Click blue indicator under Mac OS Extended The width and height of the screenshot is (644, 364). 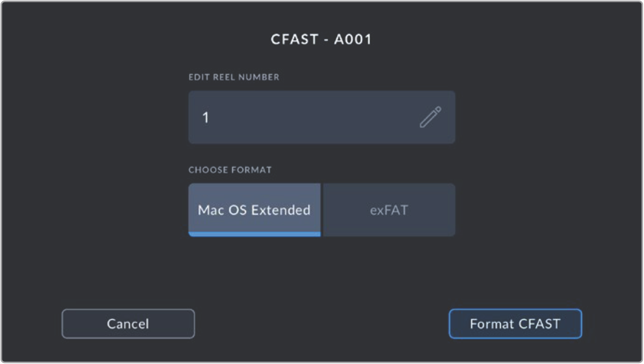[254, 234]
